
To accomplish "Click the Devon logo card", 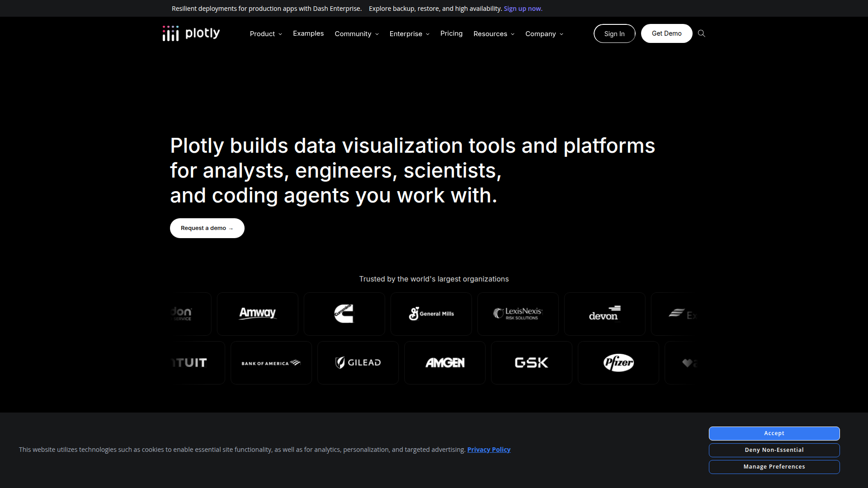I will [x=605, y=314].
